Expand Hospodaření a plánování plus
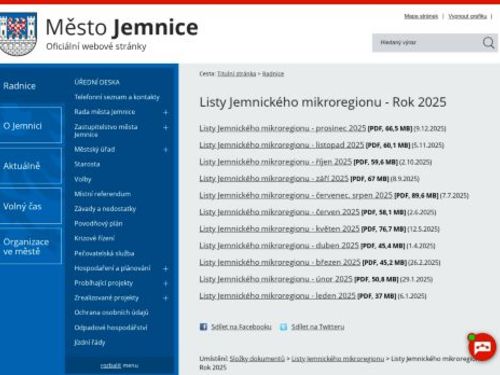The height and width of the screenshot is (375, 500). pyautogui.click(x=165, y=268)
